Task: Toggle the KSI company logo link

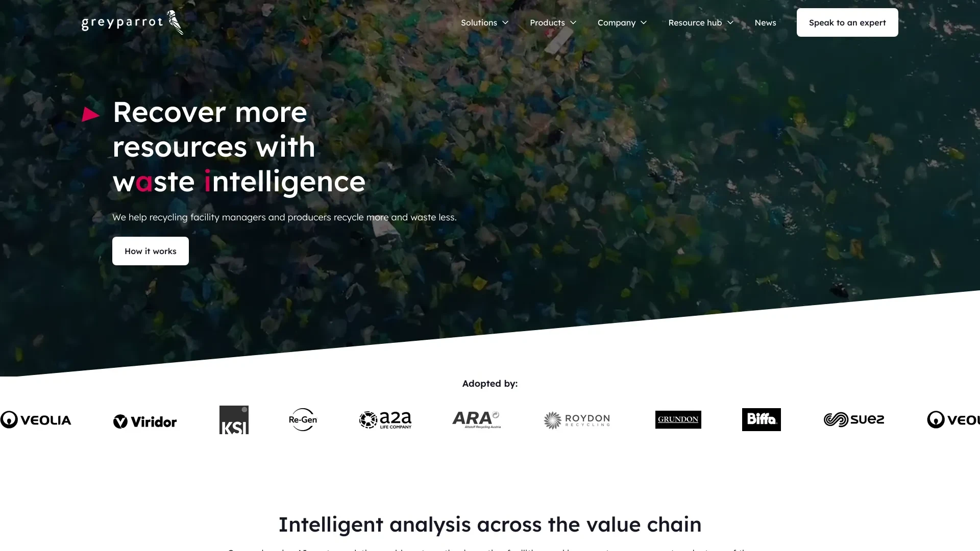Action: pyautogui.click(x=234, y=420)
